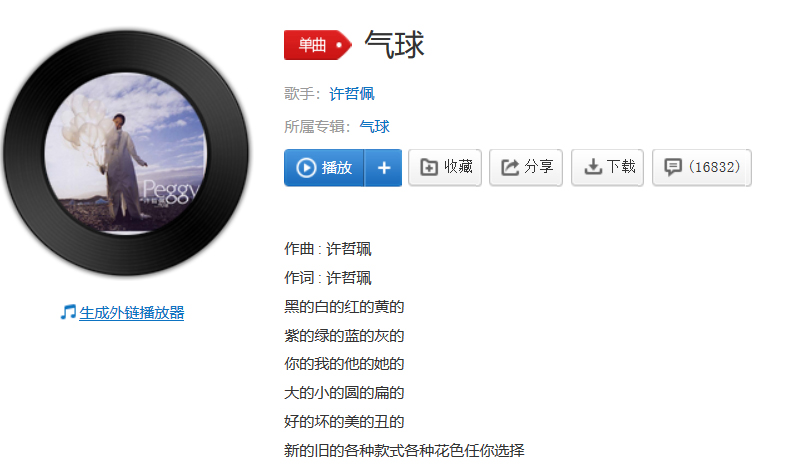Click the 收藏 button label
Image resolution: width=807 pixels, height=469 pixels.
[458, 167]
